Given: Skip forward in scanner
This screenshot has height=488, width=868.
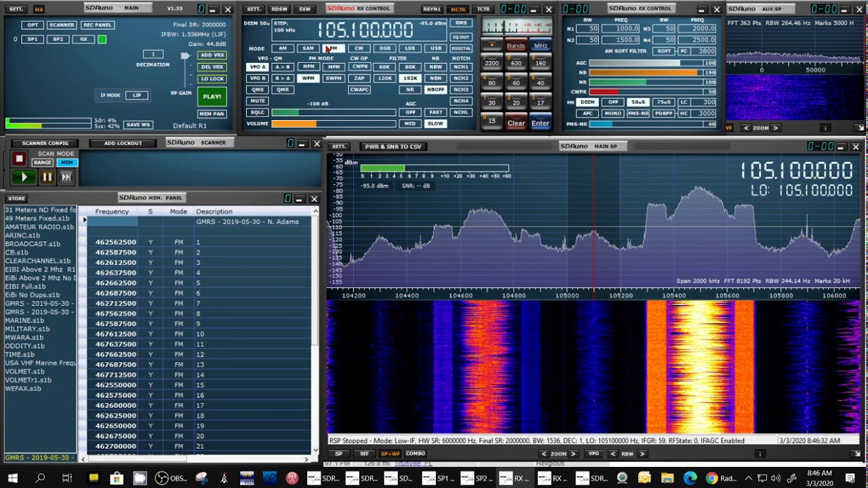Looking at the screenshot, I should tap(66, 177).
